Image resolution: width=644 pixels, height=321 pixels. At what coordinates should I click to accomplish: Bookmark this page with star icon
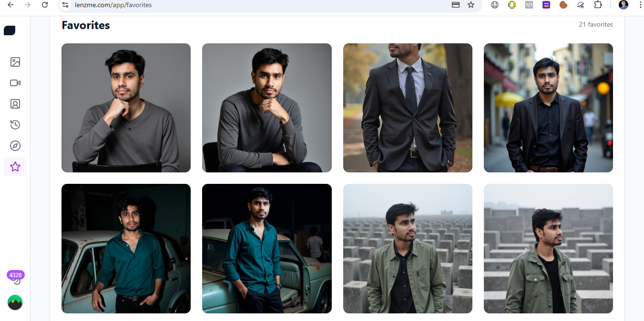pyautogui.click(x=471, y=5)
